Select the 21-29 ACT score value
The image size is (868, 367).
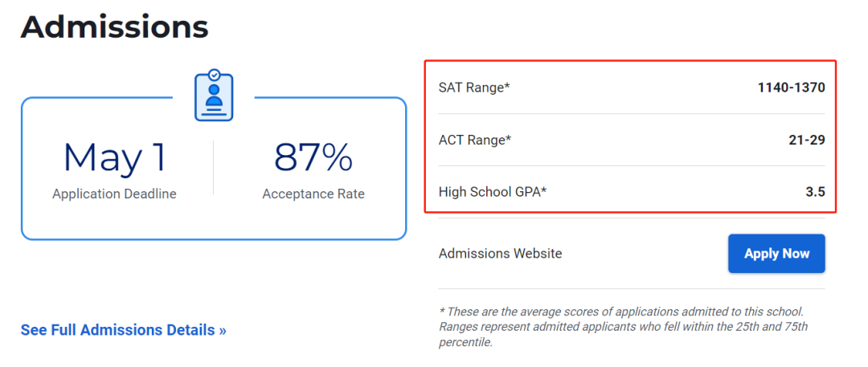pyautogui.click(x=807, y=140)
